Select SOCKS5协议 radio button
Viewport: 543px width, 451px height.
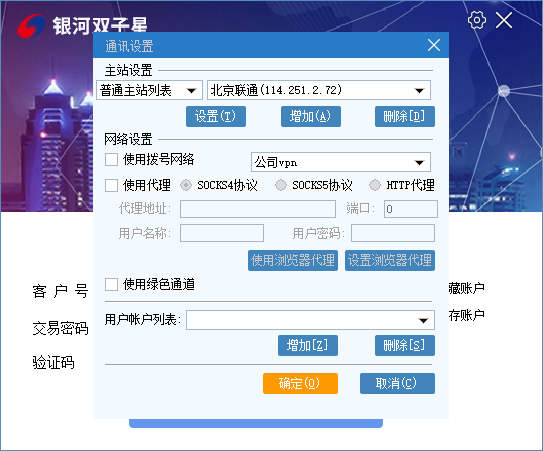point(281,185)
